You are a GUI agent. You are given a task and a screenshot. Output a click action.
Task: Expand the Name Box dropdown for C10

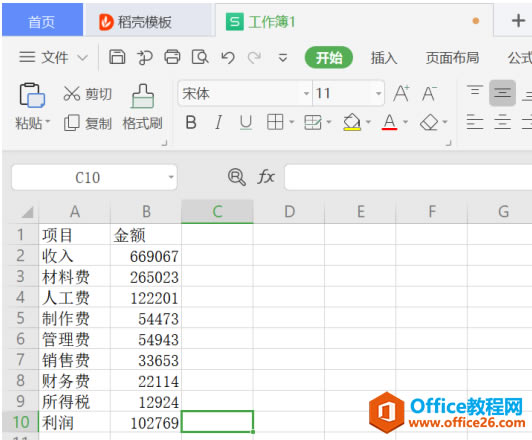[x=171, y=177]
